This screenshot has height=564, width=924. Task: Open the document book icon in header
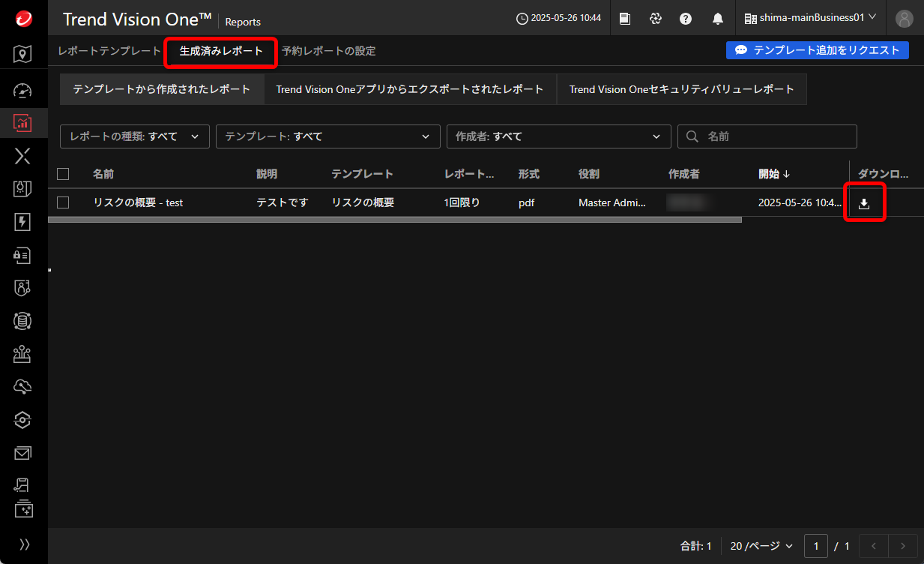click(x=625, y=18)
